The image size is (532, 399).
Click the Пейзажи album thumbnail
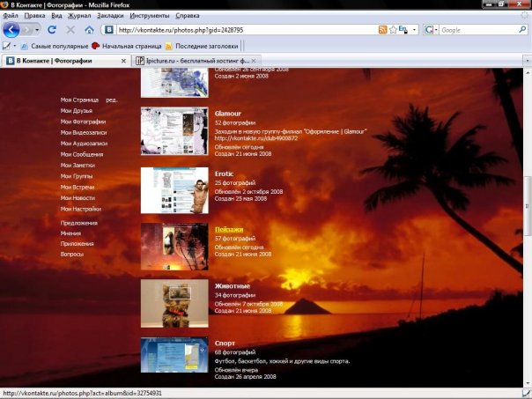[x=174, y=247]
